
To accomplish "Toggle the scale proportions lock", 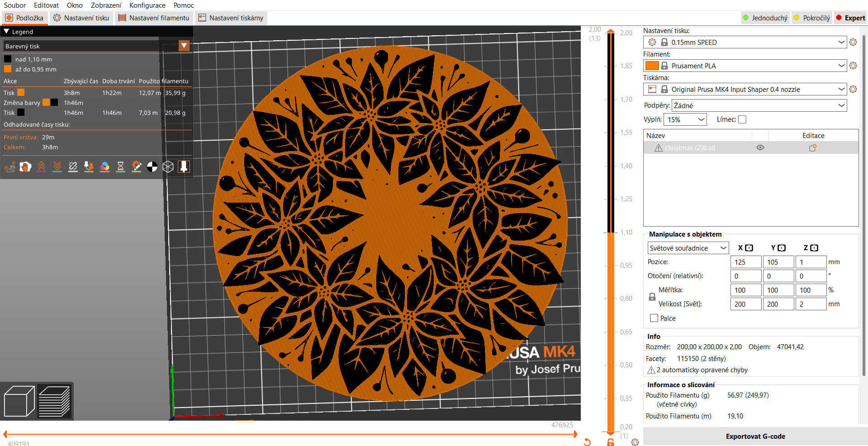I will (x=652, y=297).
